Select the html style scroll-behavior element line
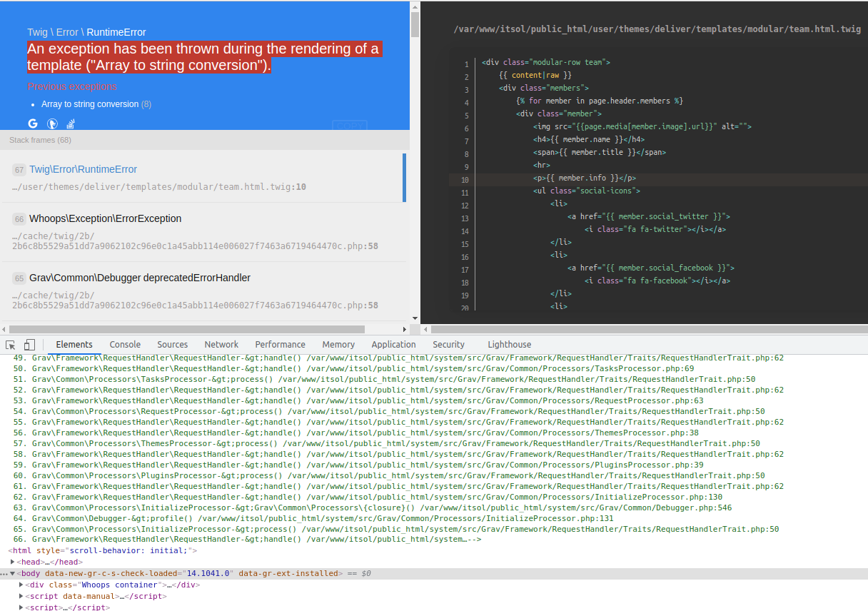Screen dimensions: 868x611 point(102,551)
